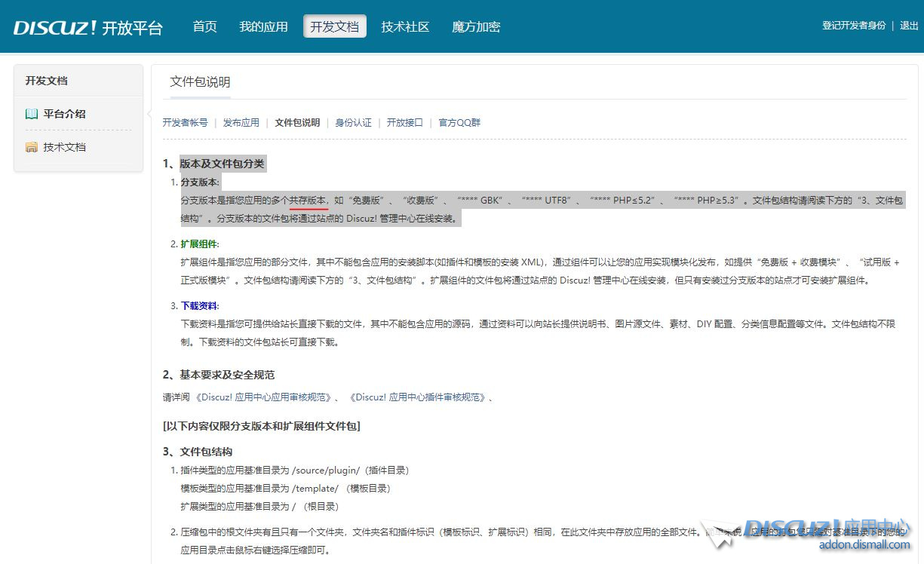Click 登记开发者身份 link
Viewport: 924px width, 564px height.
click(854, 26)
